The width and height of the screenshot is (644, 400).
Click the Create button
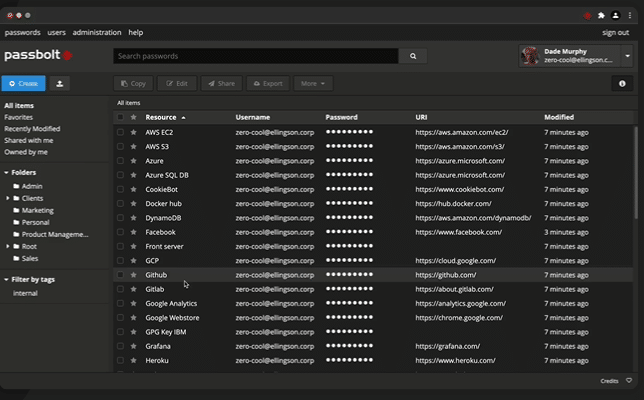(23, 84)
